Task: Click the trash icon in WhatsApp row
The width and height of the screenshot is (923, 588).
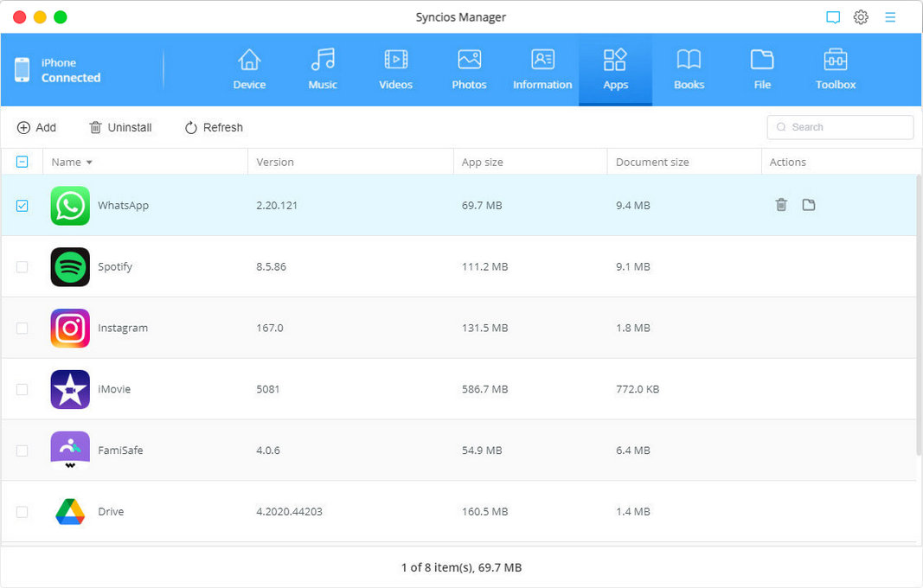Action: 781,205
